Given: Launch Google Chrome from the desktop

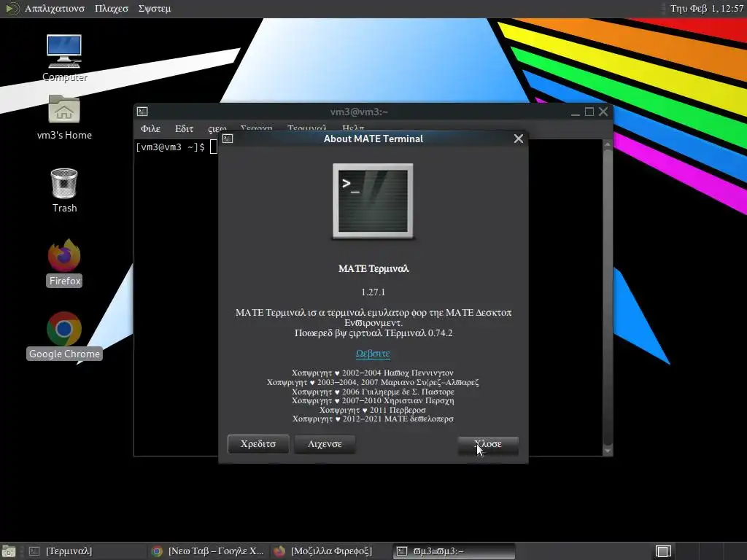Looking at the screenshot, I should coord(64,335).
